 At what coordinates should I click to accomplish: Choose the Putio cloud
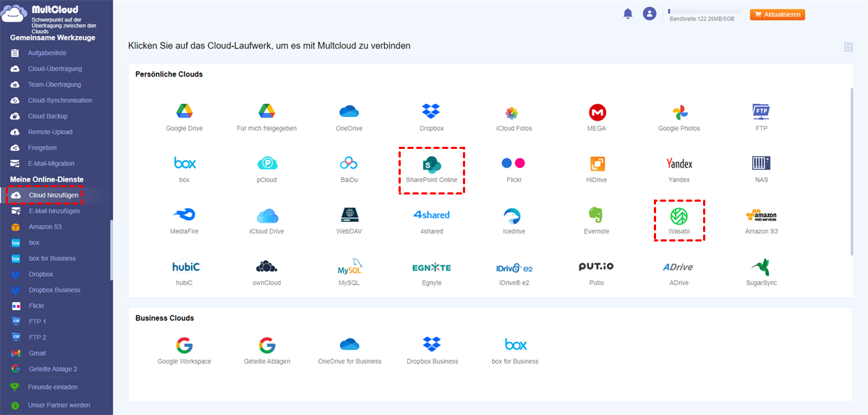(597, 273)
